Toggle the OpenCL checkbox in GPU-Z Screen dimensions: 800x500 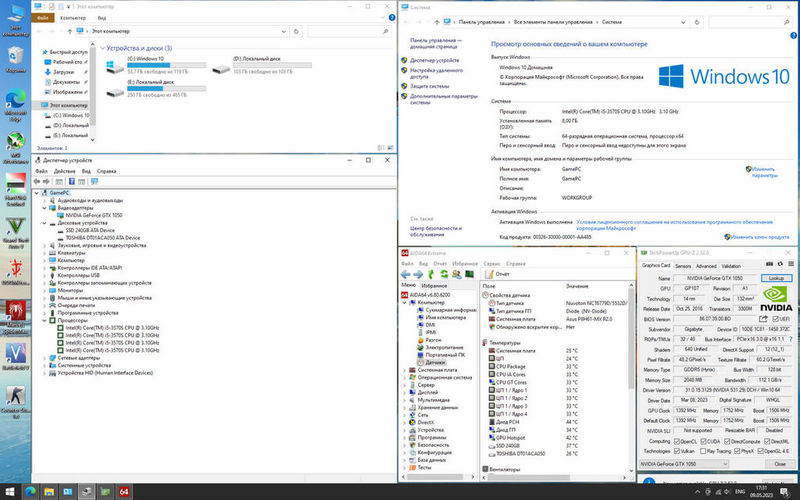(677, 441)
